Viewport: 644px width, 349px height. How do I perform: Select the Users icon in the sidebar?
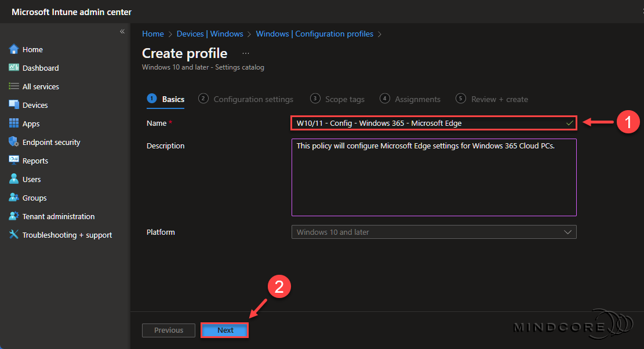click(x=14, y=179)
